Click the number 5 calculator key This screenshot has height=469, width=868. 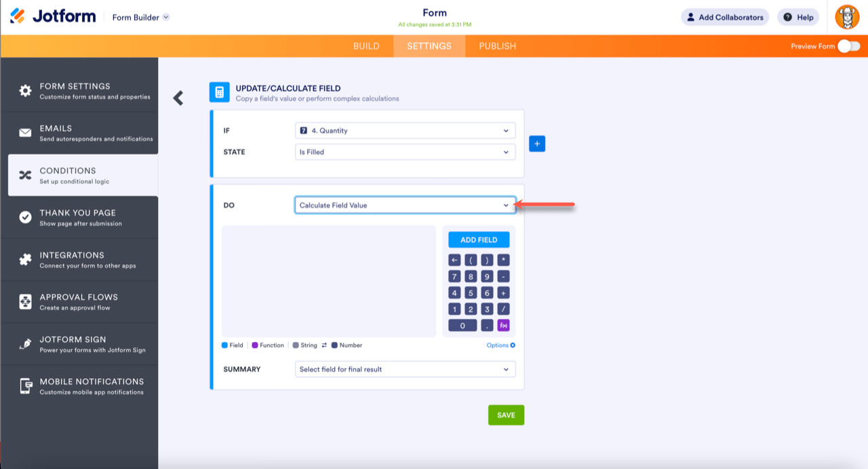point(471,293)
